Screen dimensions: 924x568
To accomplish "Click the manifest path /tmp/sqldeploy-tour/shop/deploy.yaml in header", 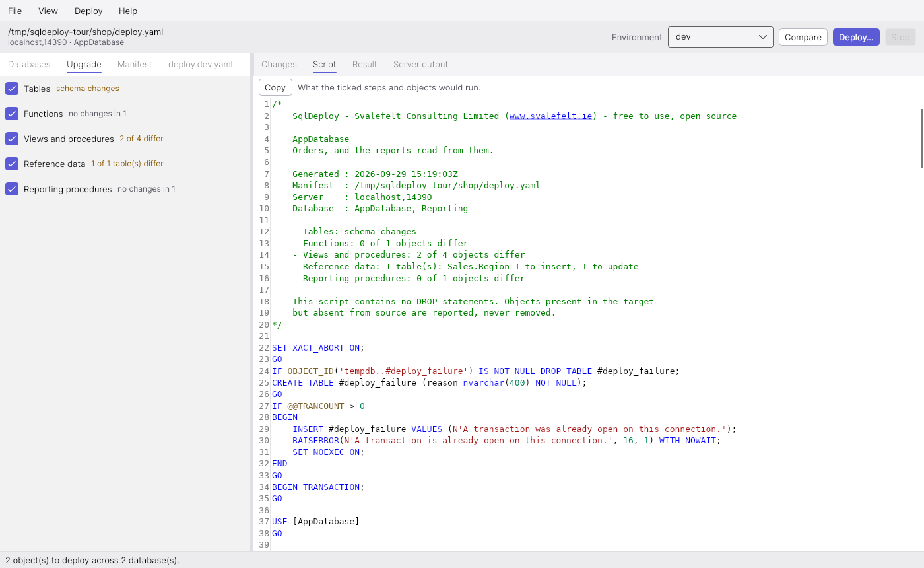I will coord(86,32).
